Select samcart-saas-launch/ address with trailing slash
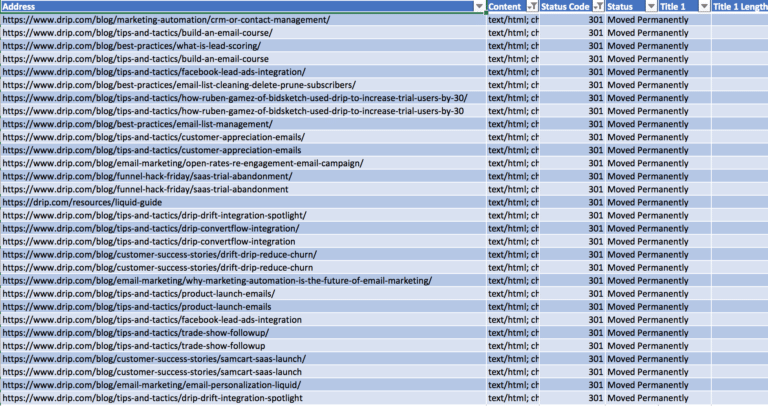768x406 pixels. pos(243,359)
